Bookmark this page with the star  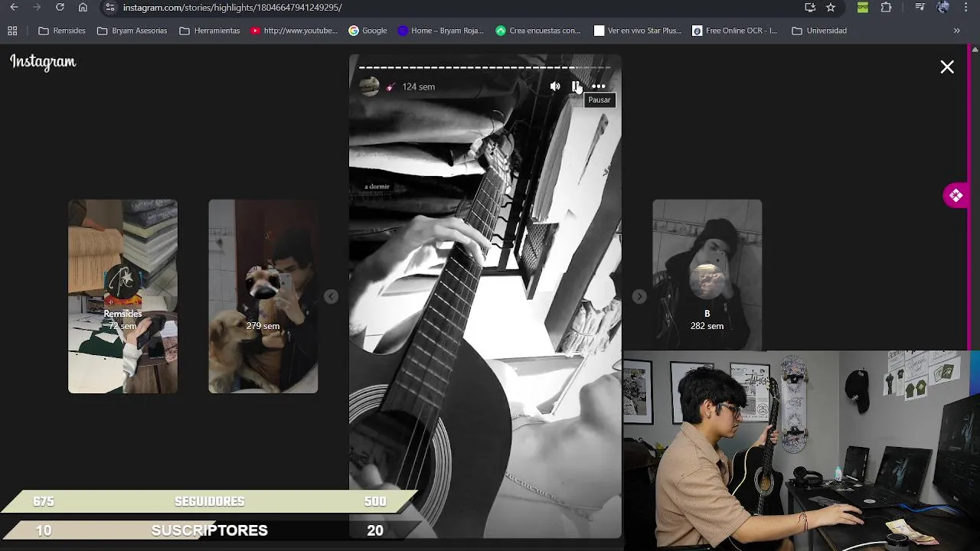pyautogui.click(x=831, y=8)
